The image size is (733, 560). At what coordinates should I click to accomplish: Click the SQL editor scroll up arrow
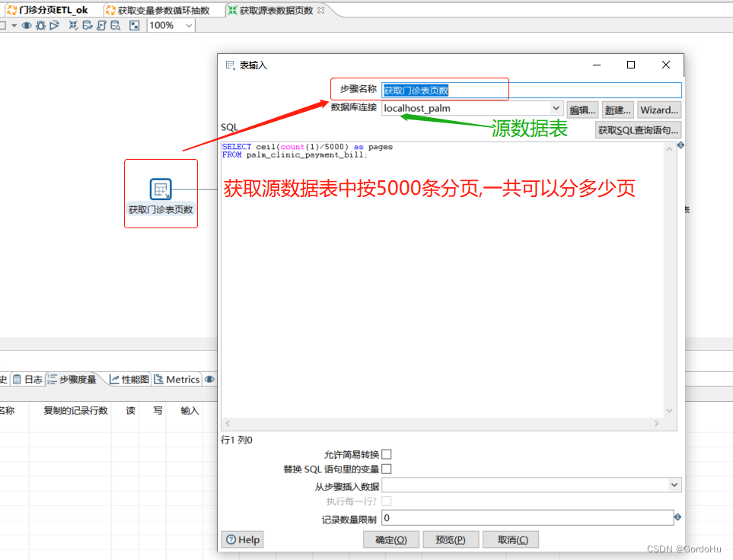(x=669, y=149)
